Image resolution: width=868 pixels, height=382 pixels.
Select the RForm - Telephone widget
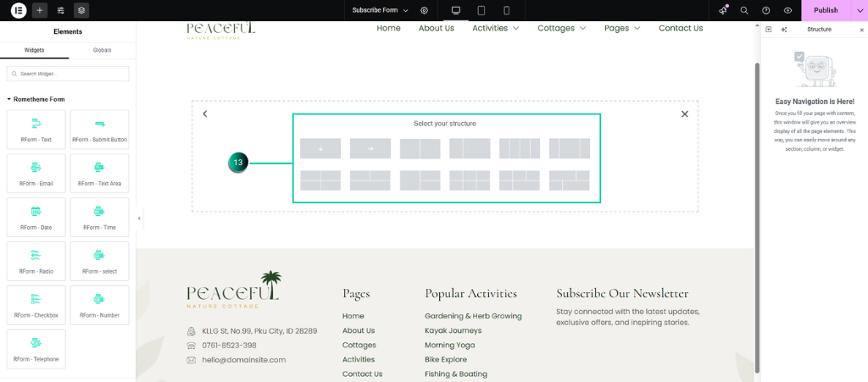click(x=36, y=349)
